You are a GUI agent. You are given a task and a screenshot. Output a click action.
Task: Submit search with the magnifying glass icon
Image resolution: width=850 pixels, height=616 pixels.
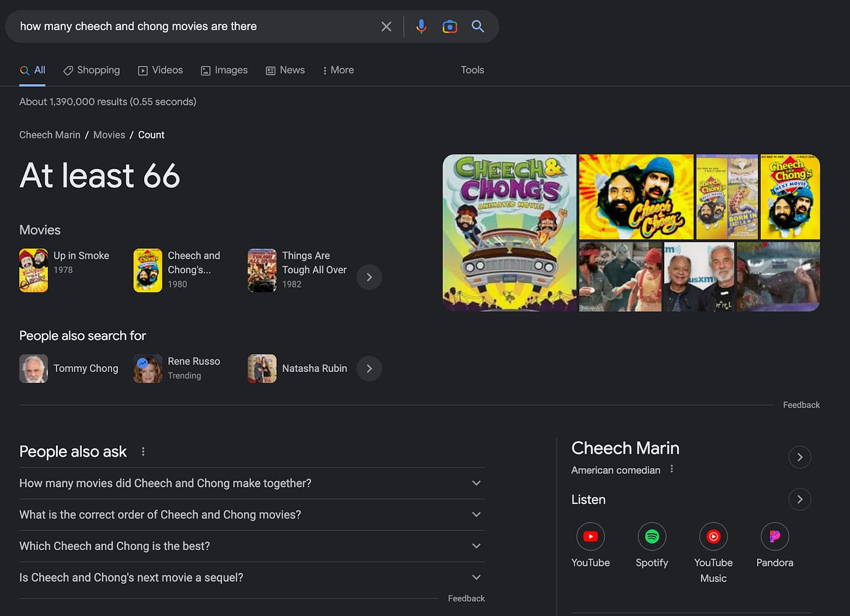pos(478,26)
